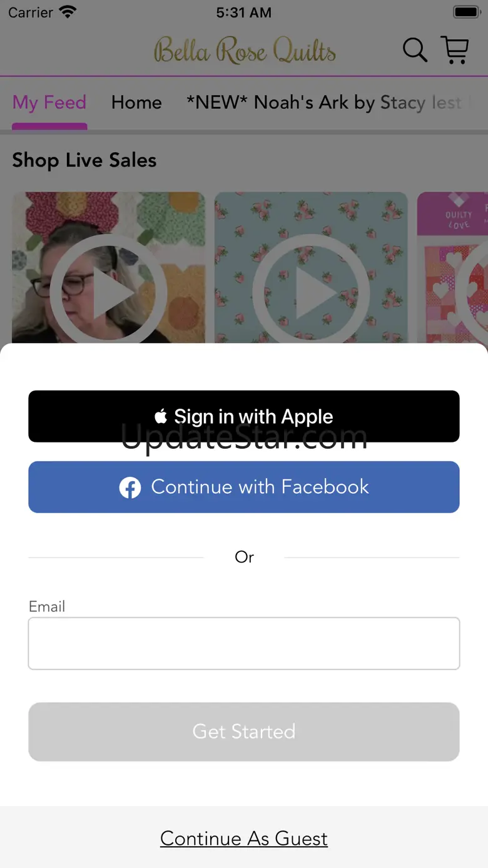Screen dimensions: 488x868
Task: Play the strawberry fabric live sale video
Action: click(x=311, y=268)
